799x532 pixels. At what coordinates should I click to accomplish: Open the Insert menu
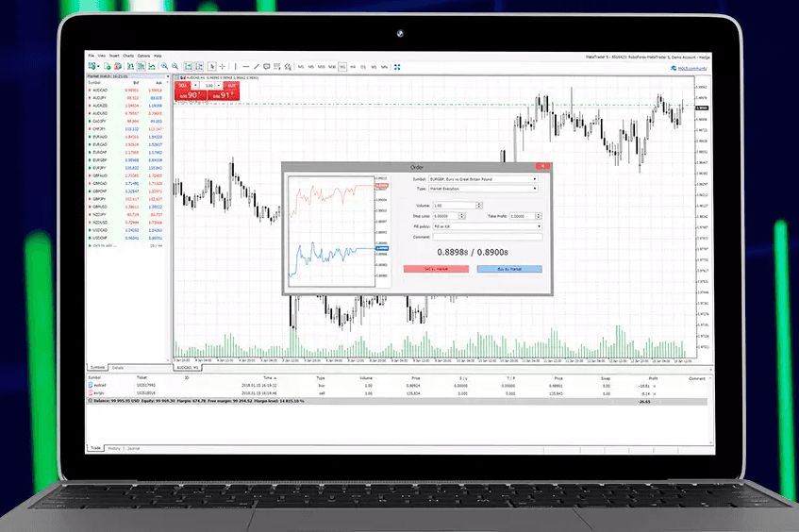click(114, 56)
